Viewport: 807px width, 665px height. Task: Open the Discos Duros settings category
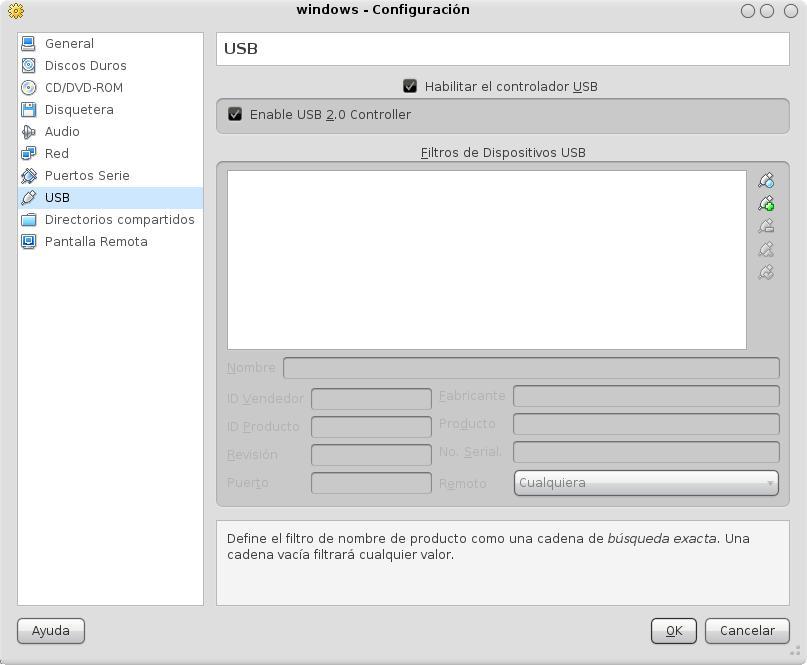pyautogui.click(x=110, y=66)
